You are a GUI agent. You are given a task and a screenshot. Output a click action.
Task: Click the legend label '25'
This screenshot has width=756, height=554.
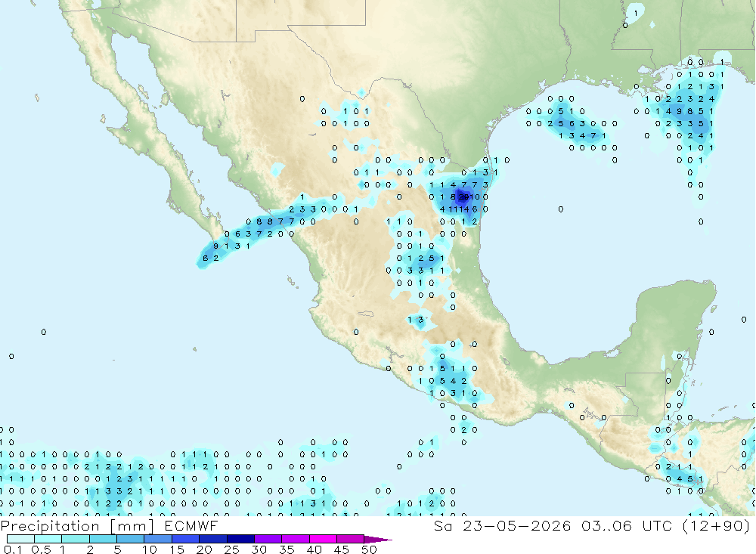point(231,549)
